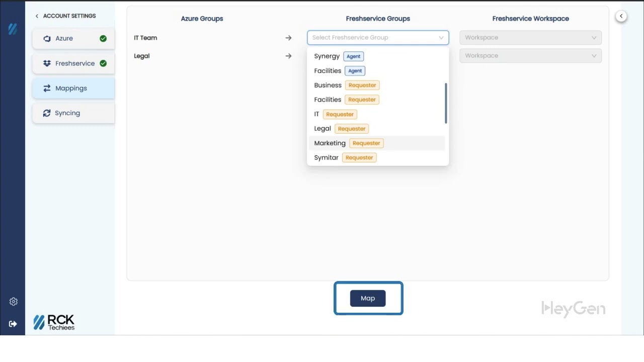Image resolution: width=644 pixels, height=362 pixels.
Task: Click the Syncing refresh icon
Action: (x=47, y=113)
